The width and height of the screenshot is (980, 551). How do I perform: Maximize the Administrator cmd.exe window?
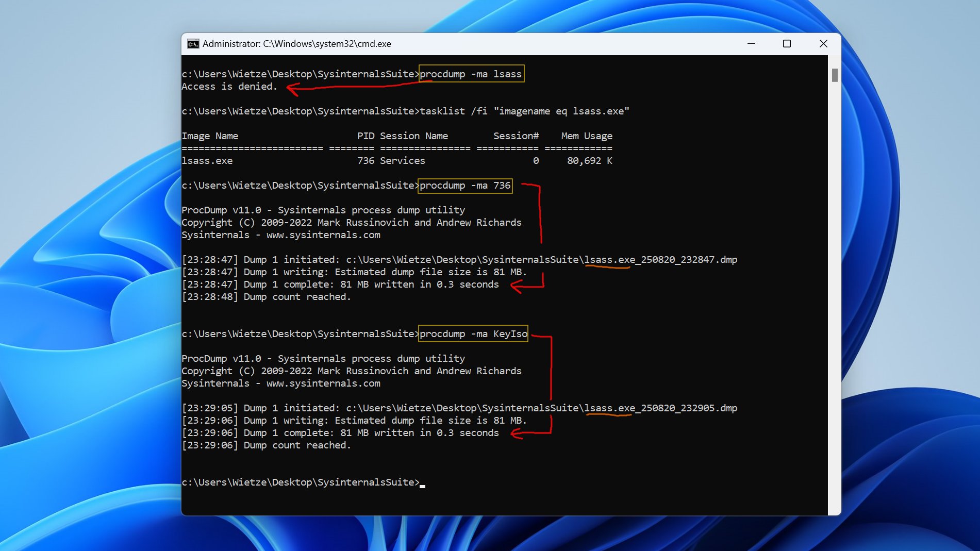tap(787, 44)
